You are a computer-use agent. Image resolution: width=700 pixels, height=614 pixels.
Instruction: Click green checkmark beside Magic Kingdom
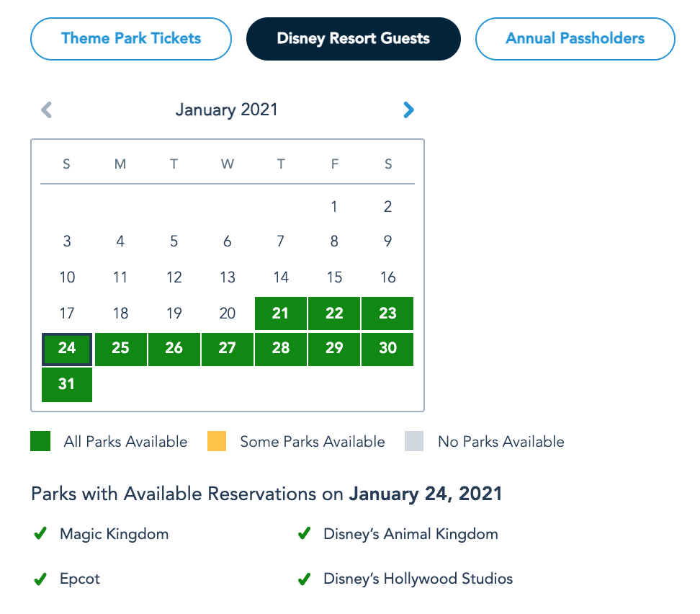pyautogui.click(x=40, y=534)
